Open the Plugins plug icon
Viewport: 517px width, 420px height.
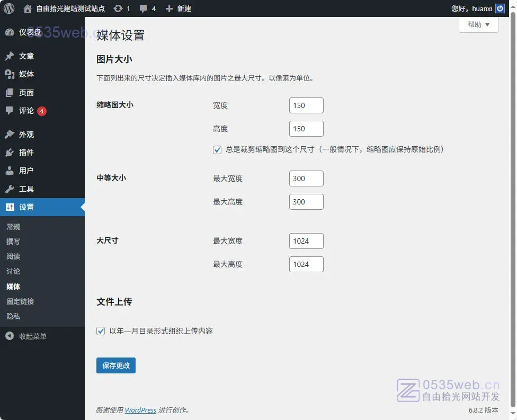(x=10, y=153)
